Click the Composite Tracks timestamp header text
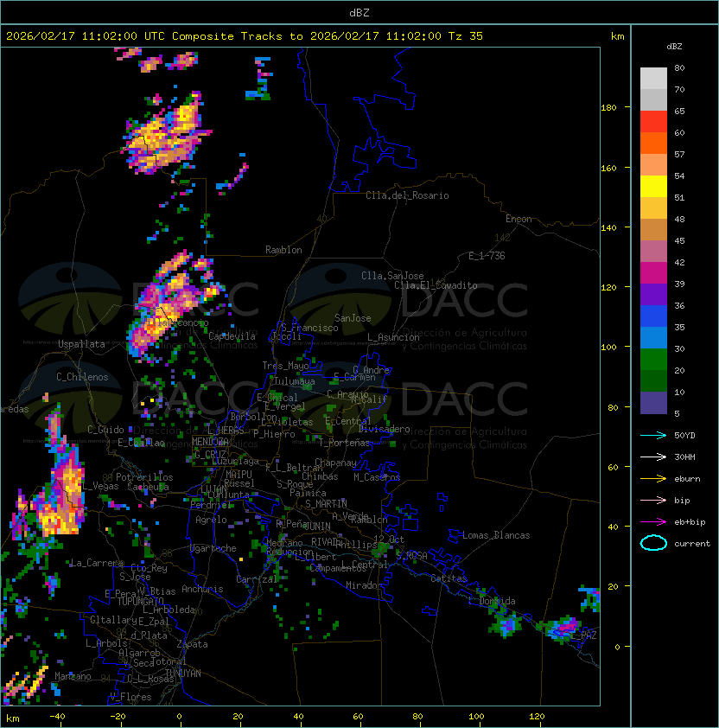719x728 pixels. pyautogui.click(x=245, y=36)
